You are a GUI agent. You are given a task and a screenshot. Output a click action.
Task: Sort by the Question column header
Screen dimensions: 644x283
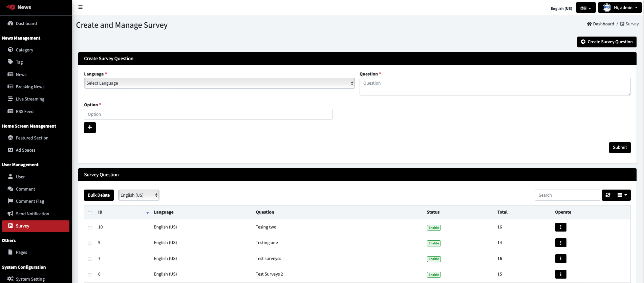[x=265, y=212]
